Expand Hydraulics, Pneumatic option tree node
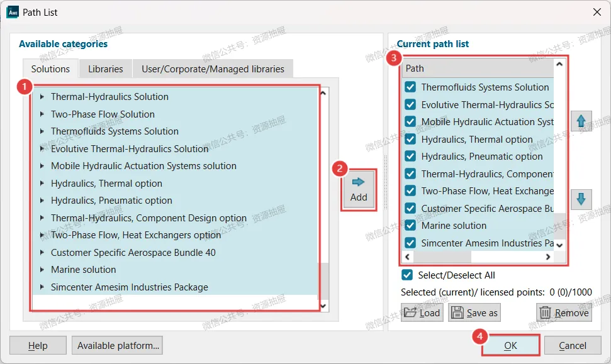 (42, 201)
